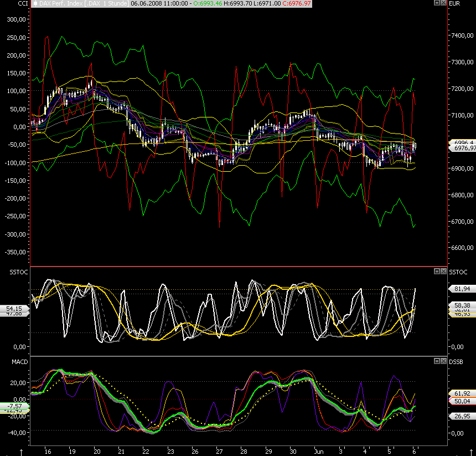Close the SSTOC indicator panel

tap(443, 271)
